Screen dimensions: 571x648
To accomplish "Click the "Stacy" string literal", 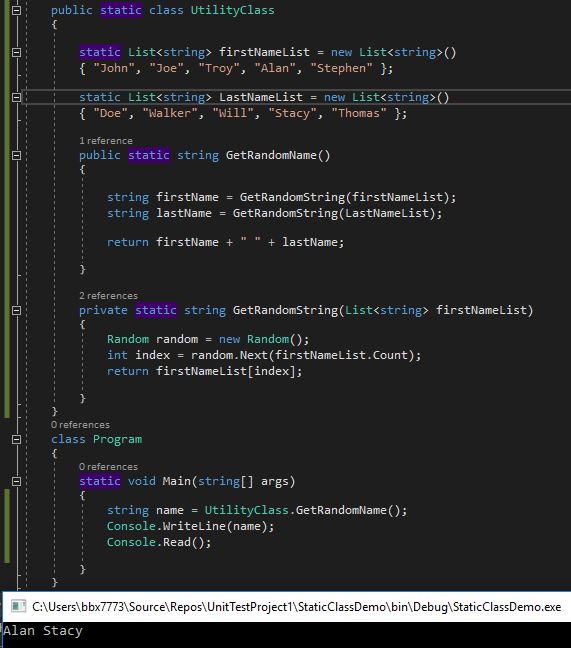I will (x=293, y=113).
